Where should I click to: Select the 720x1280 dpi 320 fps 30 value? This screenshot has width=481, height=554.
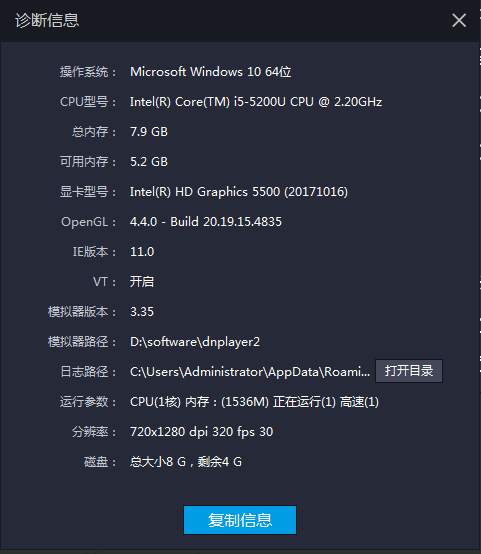pos(201,432)
